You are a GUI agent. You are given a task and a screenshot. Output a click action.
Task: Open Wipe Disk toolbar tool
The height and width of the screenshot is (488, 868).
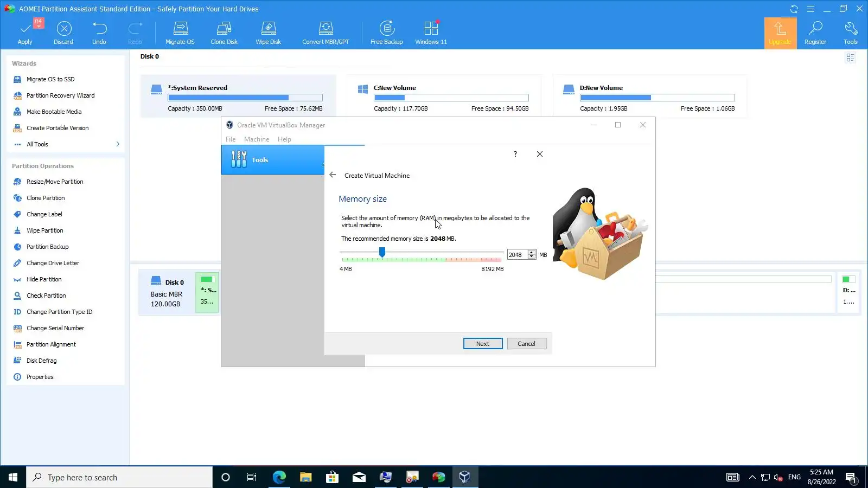pyautogui.click(x=269, y=33)
